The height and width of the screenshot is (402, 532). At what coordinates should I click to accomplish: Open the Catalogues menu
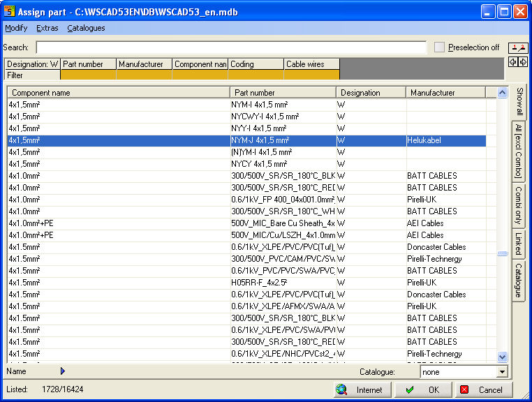pos(86,28)
